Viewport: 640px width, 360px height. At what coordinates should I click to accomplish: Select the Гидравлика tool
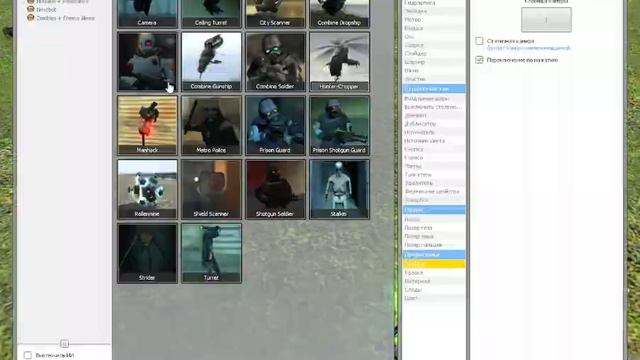(x=433, y=3)
